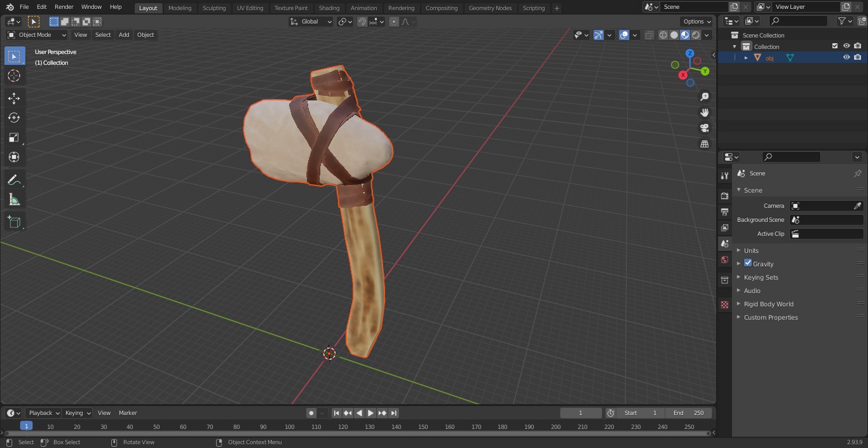The height and width of the screenshot is (448, 868).
Task: Toggle the snapping magnet button
Action: [362, 22]
